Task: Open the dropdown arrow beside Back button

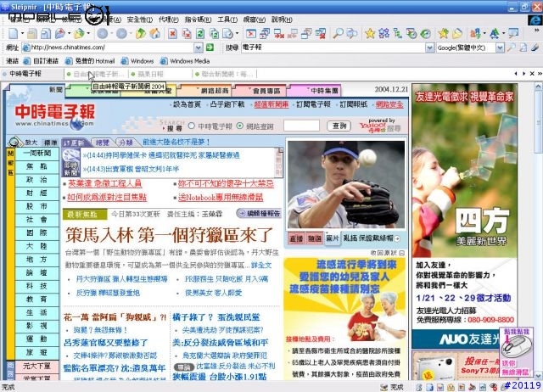Action: pos(111,34)
